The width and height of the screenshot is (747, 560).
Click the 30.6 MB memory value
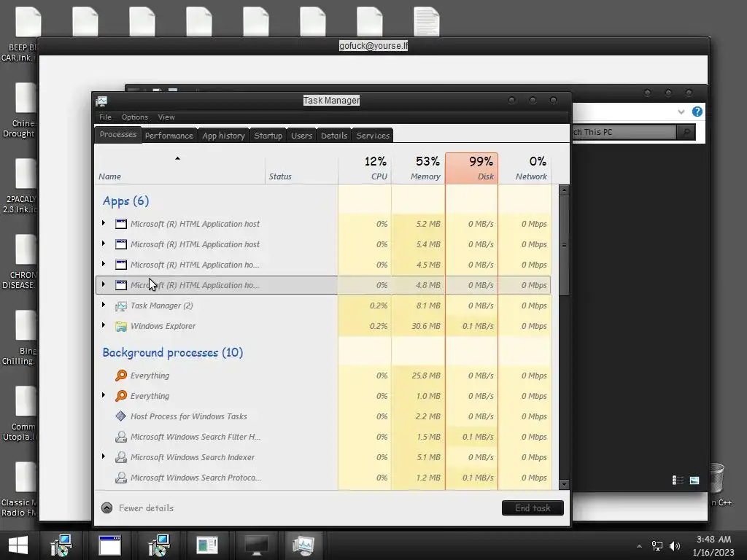pos(425,326)
